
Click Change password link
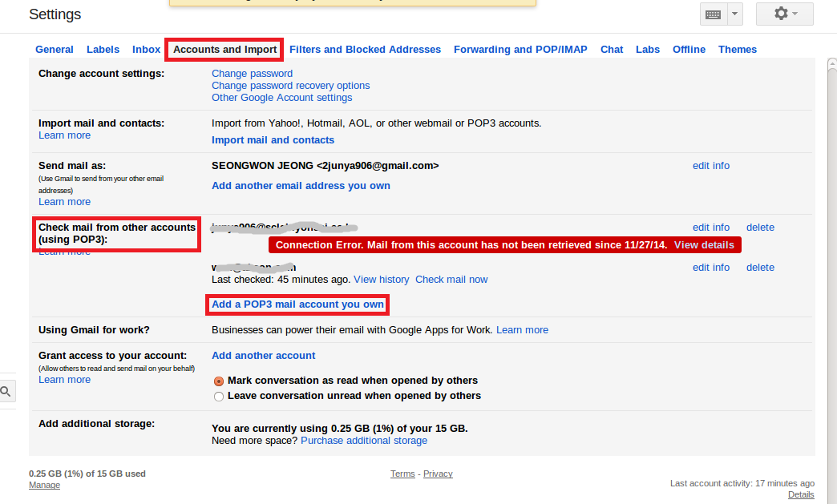[252, 74]
